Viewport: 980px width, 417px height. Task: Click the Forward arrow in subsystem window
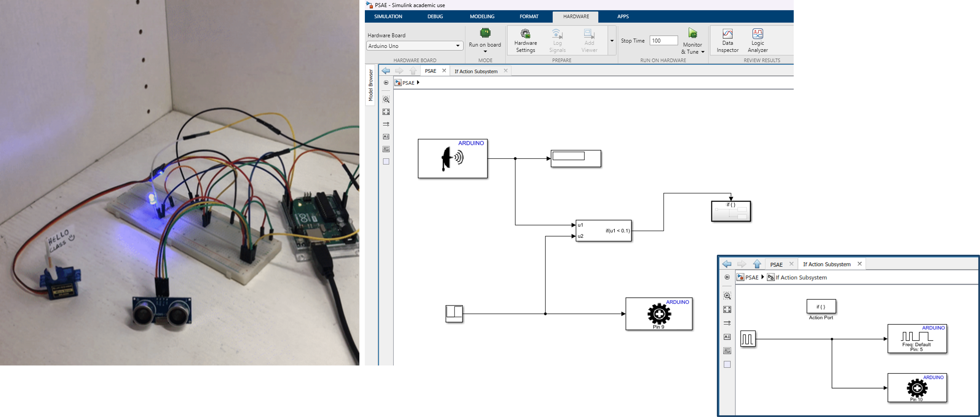tap(742, 263)
